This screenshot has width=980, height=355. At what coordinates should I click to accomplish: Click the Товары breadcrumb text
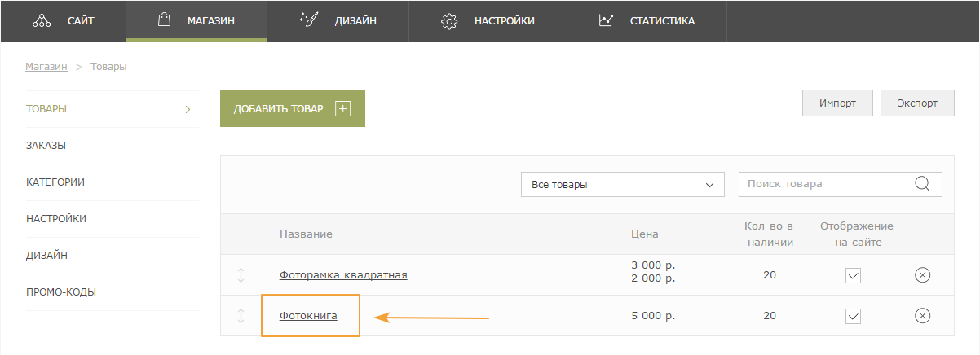click(x=108, y=67)
